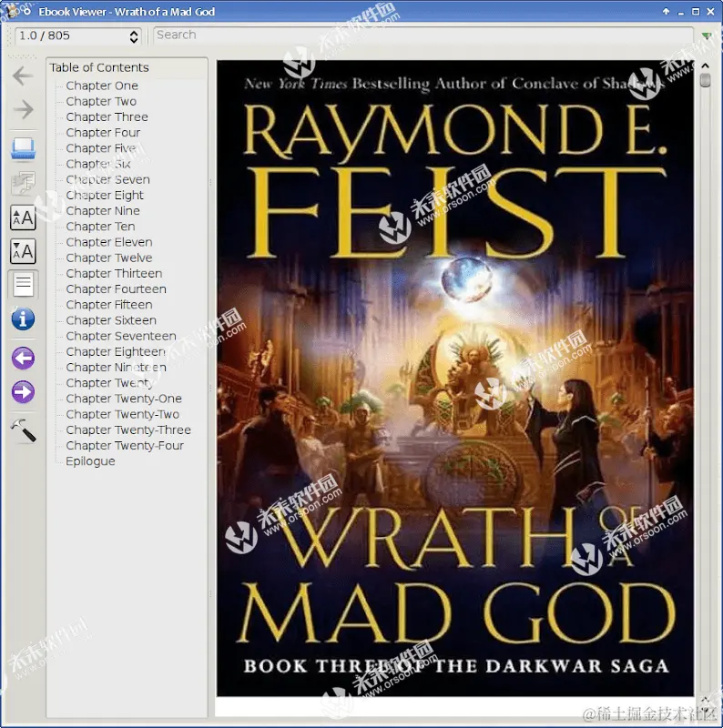723x728 pixels.
Task: Go to previous page with purple left arrow
Action: tap(24, 358)
